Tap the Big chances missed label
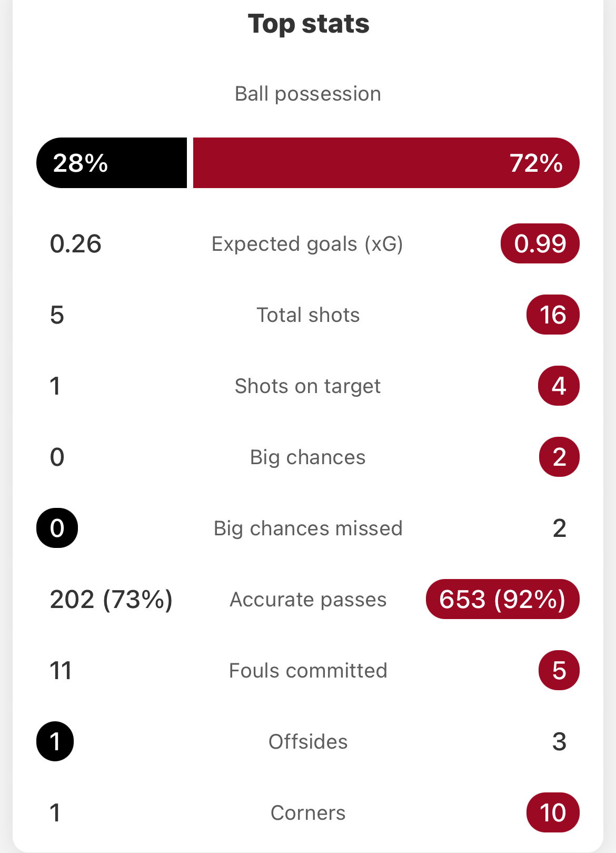This screenshot has height=853, width=616. tap(308, 528)
